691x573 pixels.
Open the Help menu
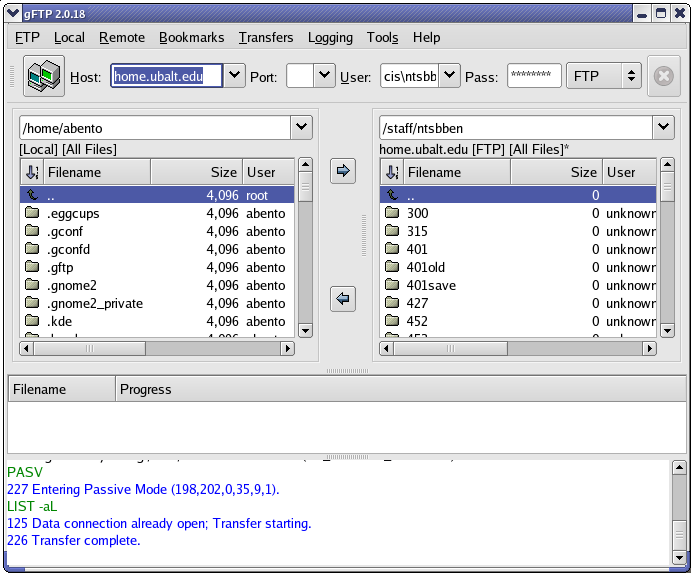427,37
